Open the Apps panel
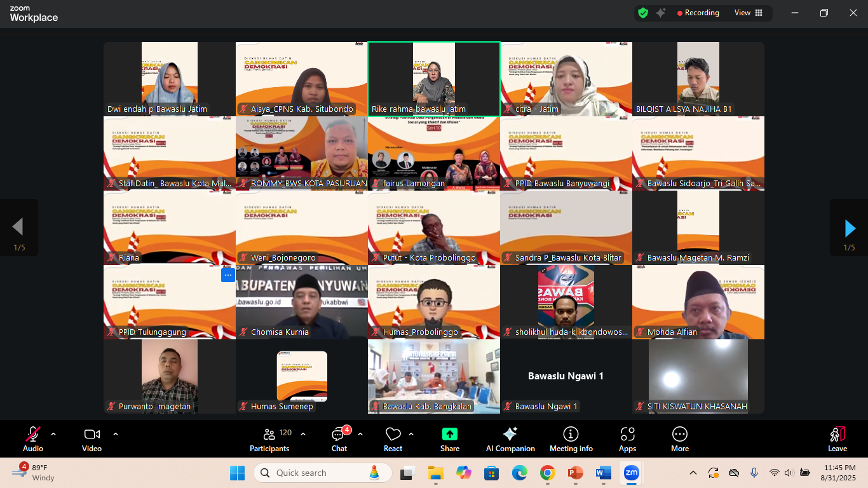Screen dimensions: 868x488 627,439
